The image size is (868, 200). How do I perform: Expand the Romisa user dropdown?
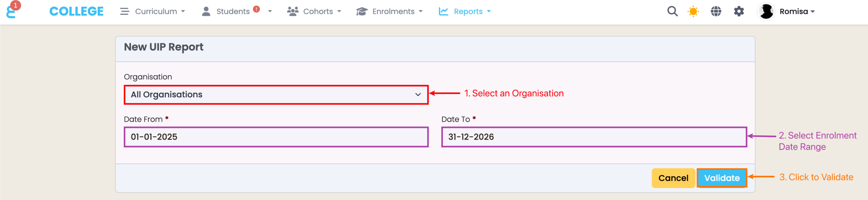(x=813, y=12)
